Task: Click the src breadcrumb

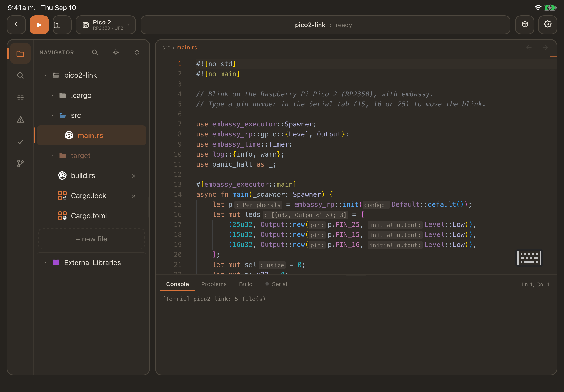Action: click(166, 48)
